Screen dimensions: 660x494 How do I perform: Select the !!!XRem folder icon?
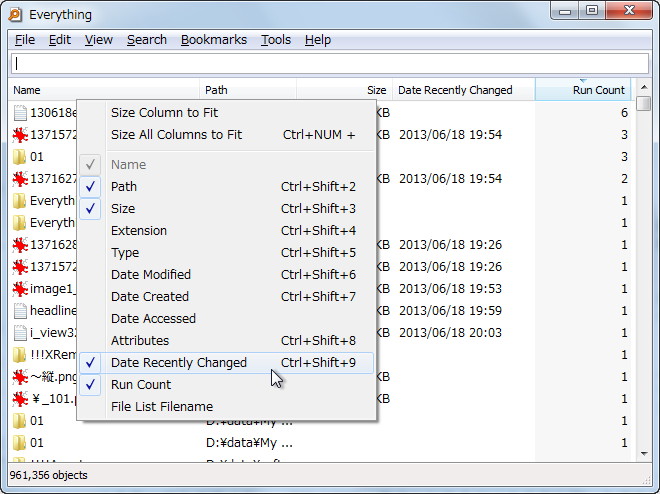coord(19,355)
